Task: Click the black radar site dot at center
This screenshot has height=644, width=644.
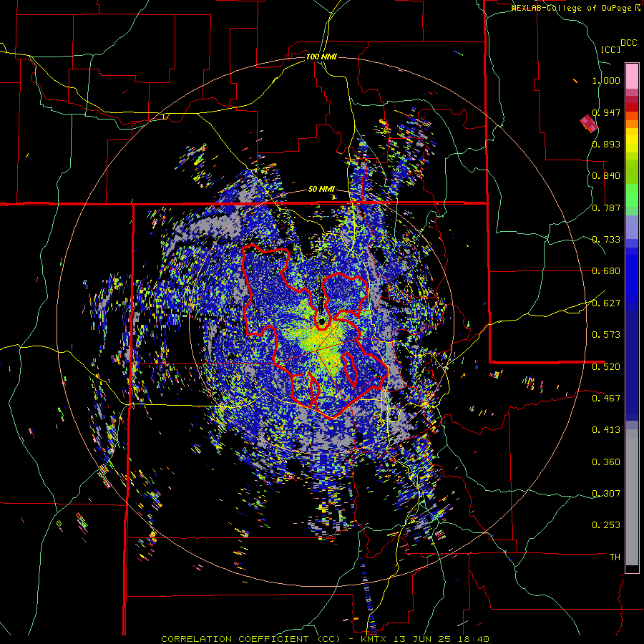Action: click(x=321, y=321)
